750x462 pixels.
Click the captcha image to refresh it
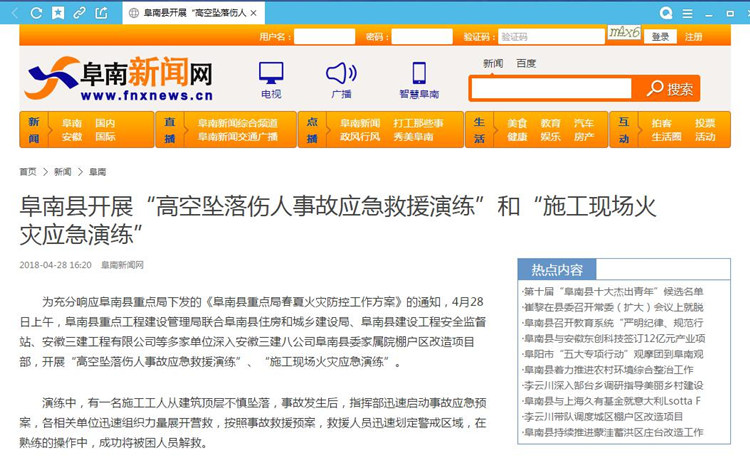(624, 34)
